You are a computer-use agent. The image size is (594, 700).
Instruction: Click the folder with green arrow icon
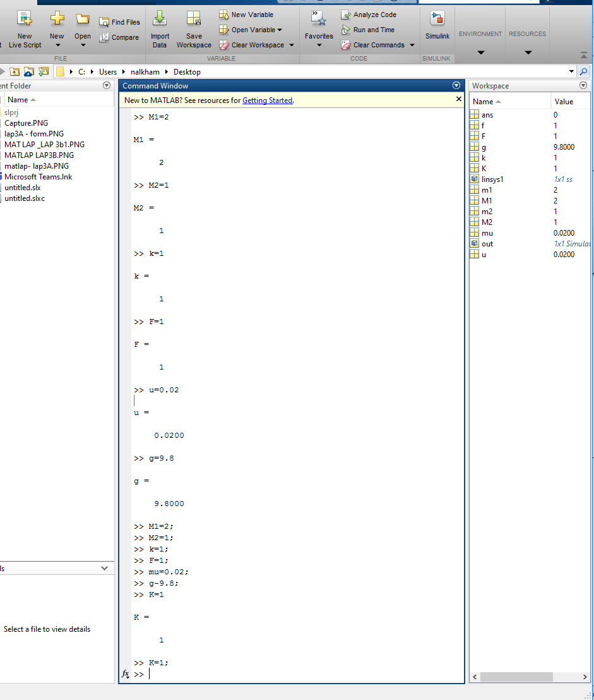44,71
